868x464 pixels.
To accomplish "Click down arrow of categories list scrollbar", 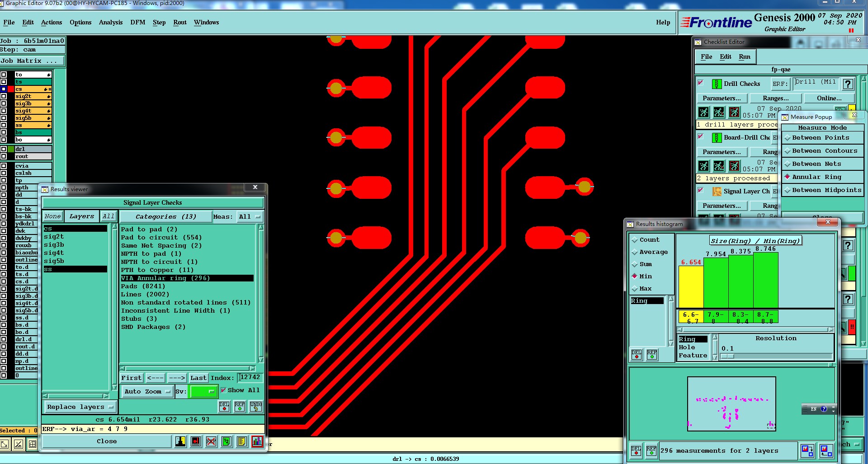I will pos(261,360).
